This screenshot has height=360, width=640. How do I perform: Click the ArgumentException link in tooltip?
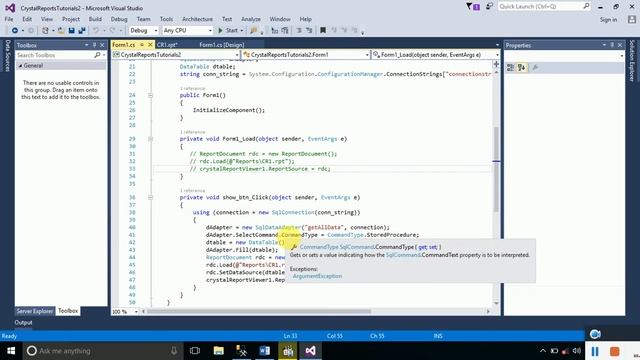click(x=318, y=276)
